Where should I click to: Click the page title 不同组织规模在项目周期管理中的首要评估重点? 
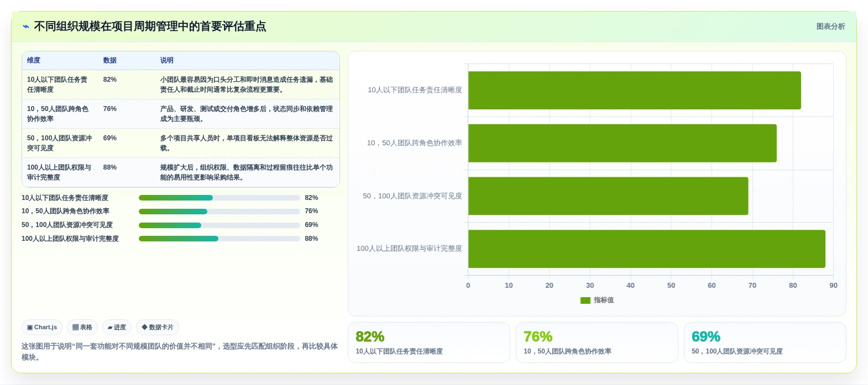(x=150, y=27)
